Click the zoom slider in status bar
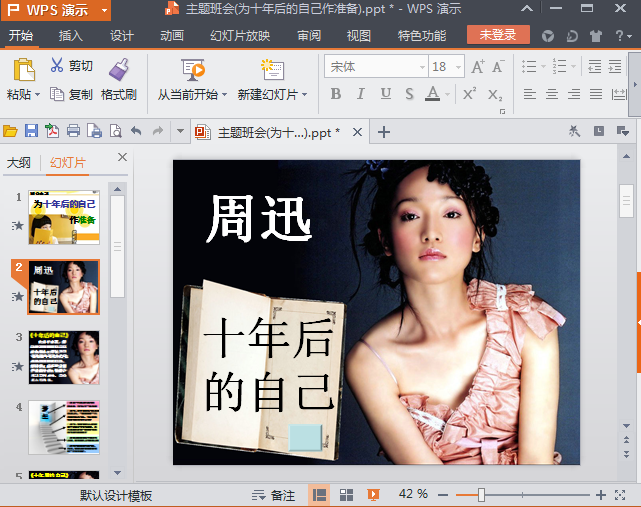 pyautogui.click(x=481, y=495)
